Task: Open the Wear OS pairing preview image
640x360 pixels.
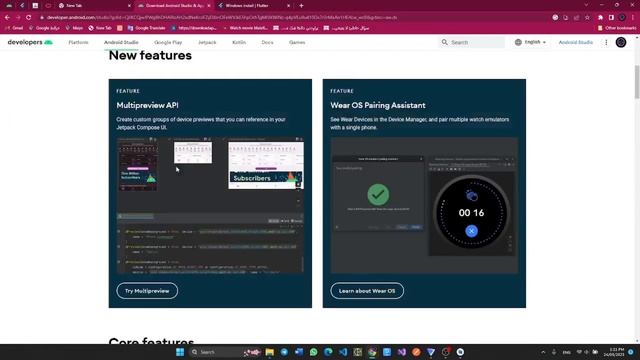Action: [424, 205]
